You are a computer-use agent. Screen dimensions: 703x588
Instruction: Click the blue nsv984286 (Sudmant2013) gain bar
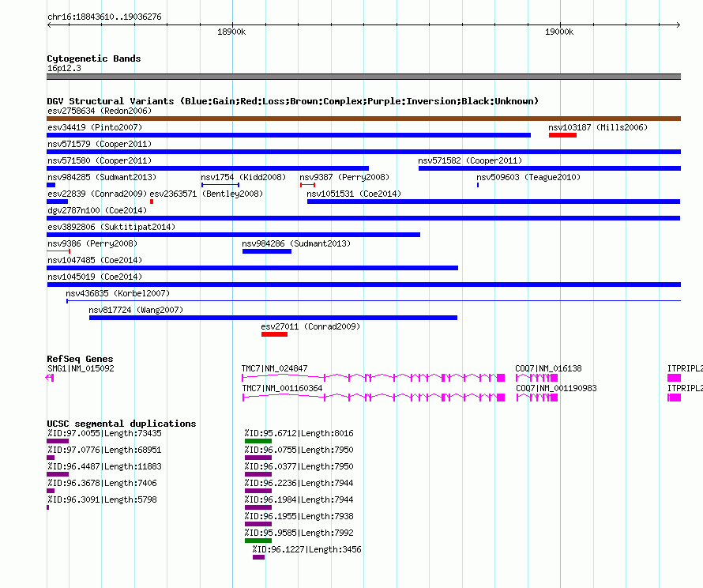click(x=267, y=251)
